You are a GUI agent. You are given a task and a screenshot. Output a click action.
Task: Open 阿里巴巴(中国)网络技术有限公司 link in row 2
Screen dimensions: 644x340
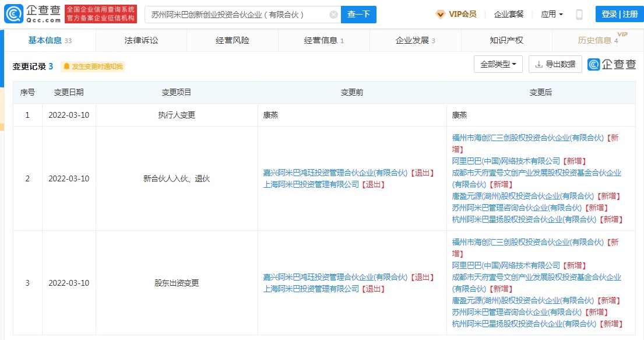point(506,161)
